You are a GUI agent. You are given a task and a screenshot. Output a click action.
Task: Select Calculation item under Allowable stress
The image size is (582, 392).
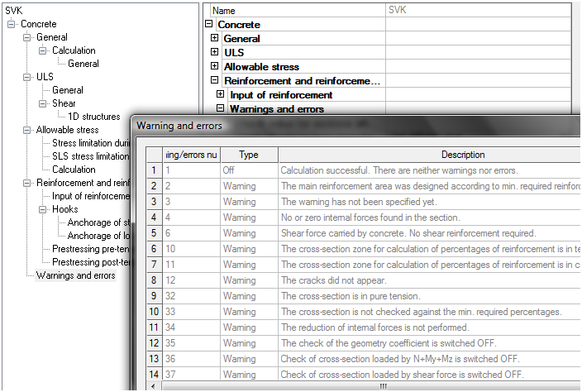coord(74,170)
